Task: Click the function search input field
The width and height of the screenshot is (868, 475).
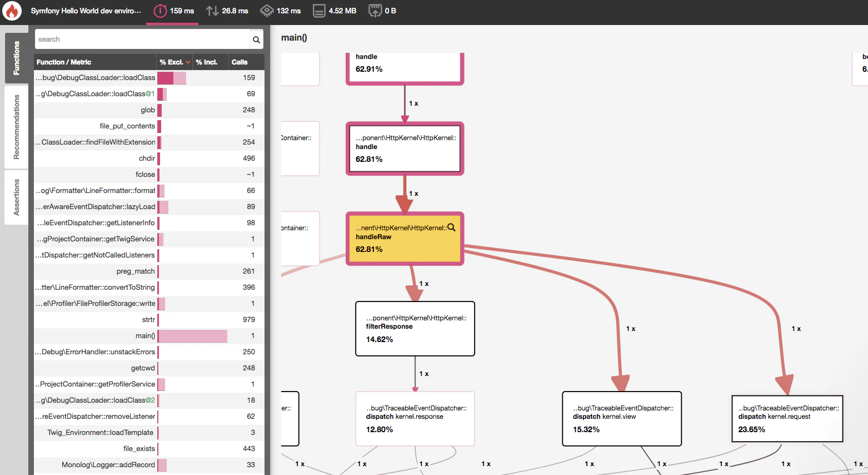Action: click(x=142, y=39)
